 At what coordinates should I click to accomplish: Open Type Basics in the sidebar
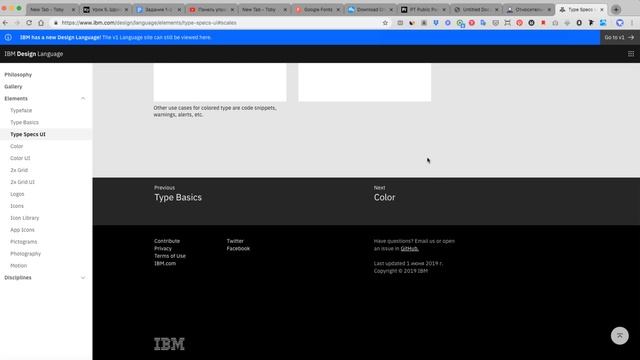[24, 122]
